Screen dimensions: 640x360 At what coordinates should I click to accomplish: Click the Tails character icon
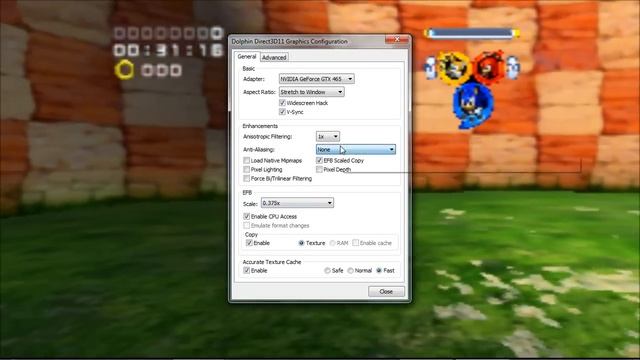pos(453,68)
